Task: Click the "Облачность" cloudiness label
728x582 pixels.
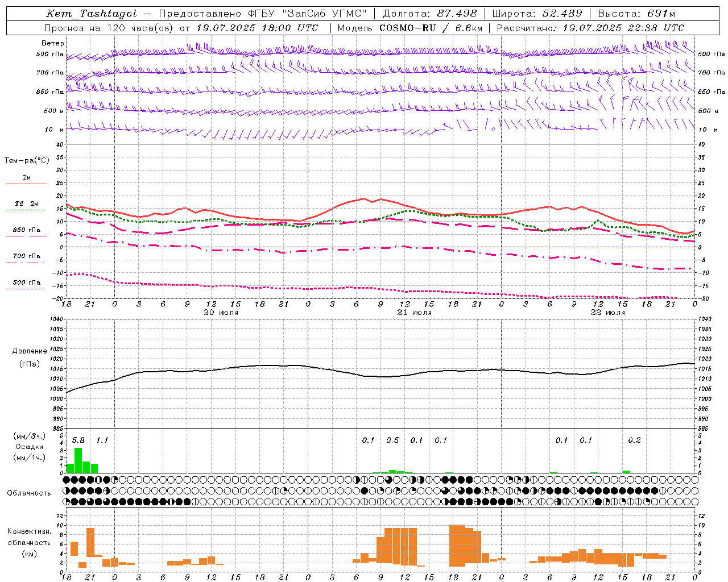Action: tap(29, 493)
